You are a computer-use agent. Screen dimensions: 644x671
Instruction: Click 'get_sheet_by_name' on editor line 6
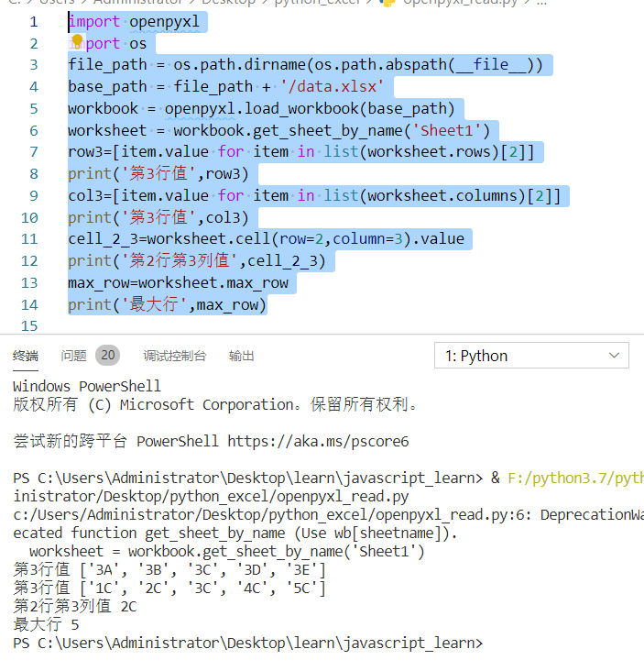click(x=328, y=131)
